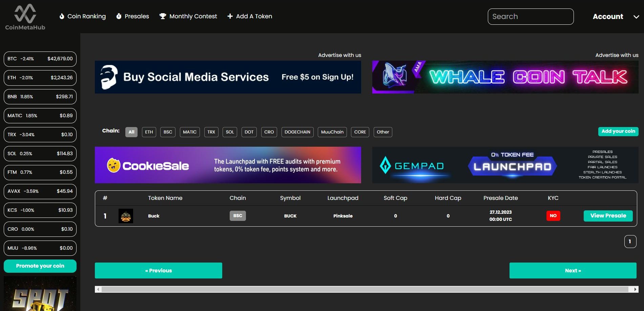Open the Coin Ranking page

(x=86, y=16)
